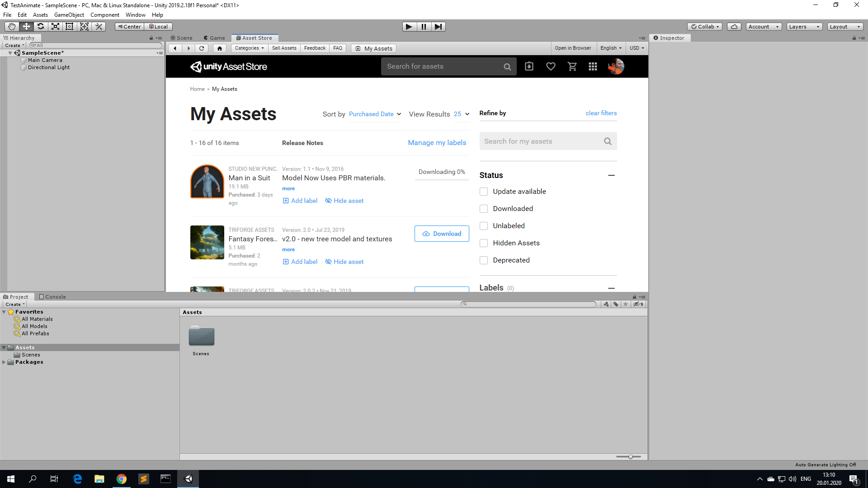868x488 pixels.
Task: Open the Layers dropdown
Action: (804, 27)
